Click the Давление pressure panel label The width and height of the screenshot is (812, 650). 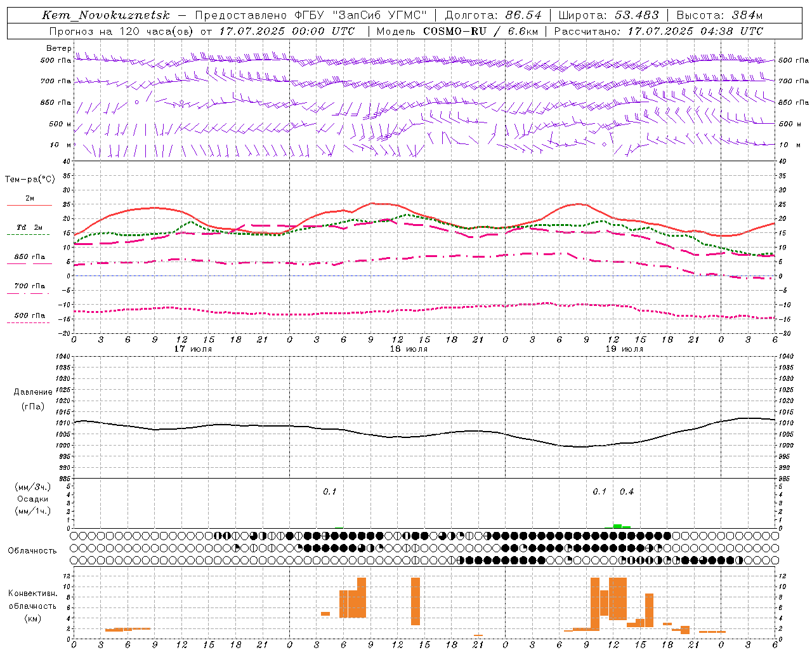pyautogui.click(x=33, y=392)
